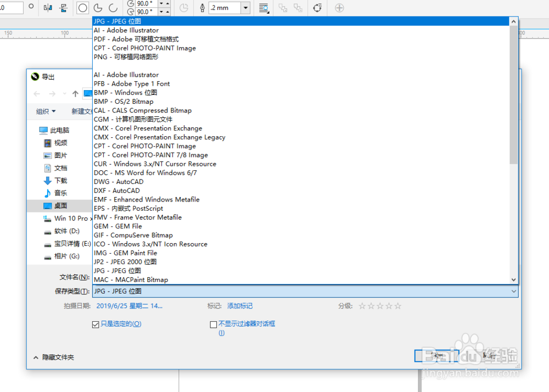The height and width of the screenshot is (392, 549).
Task: Select 下载 folder in tree
Action: coord(55,181)
